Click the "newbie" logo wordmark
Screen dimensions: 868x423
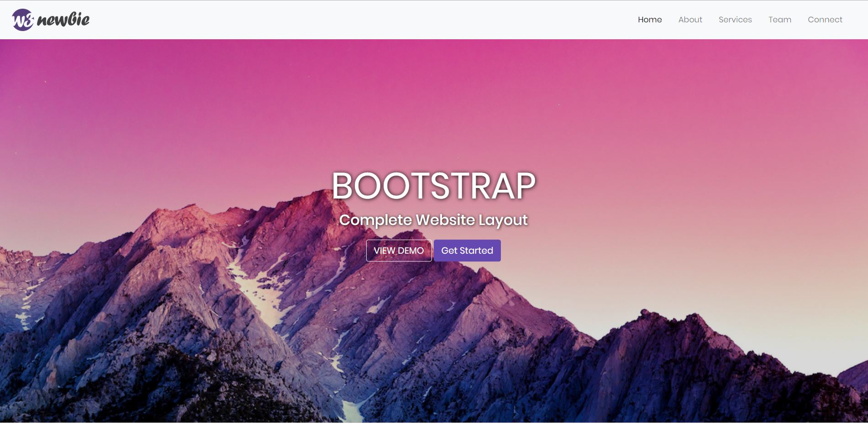coord(63,20)
